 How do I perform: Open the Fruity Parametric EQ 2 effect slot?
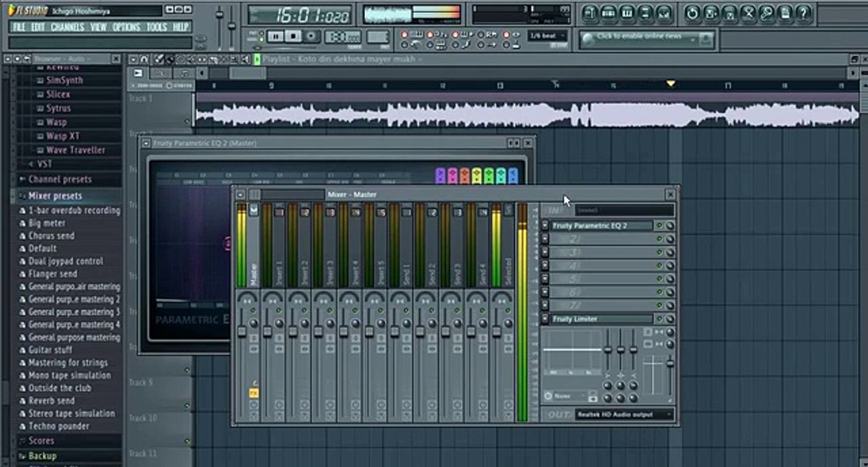tap(602, 226)
